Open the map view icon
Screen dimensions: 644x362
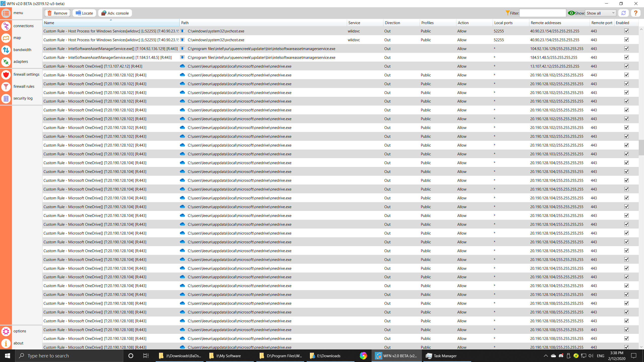pyautogui.click(x=6, y=38)
